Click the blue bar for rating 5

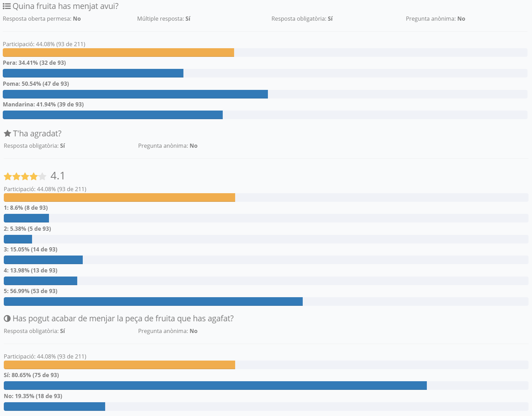click(x=153, y=302)
